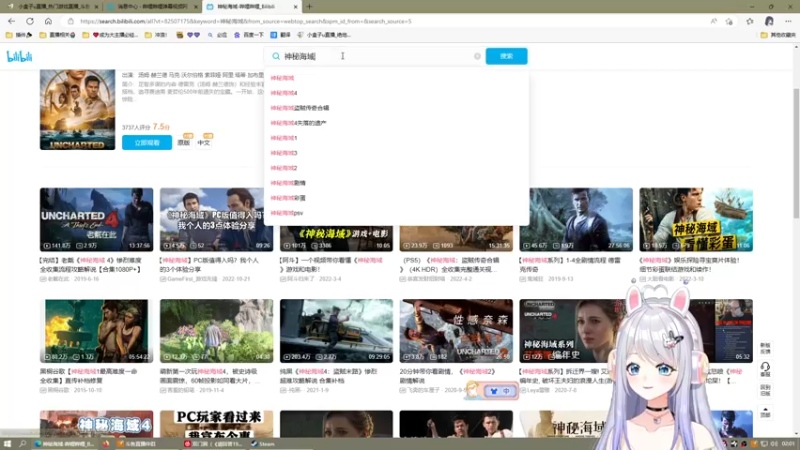Click the Uncharted movie poster
The width and height of the screenshot is (800, 450).
pos(78,110)
